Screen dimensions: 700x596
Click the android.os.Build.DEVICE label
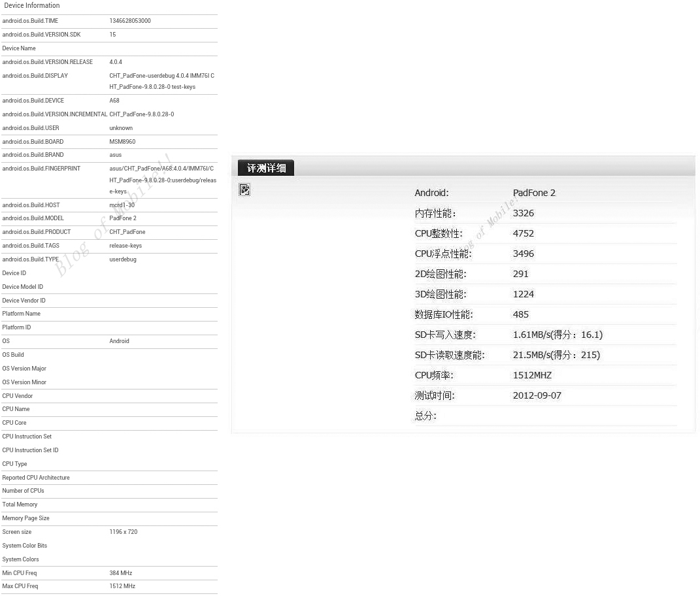tap(33, 101)
